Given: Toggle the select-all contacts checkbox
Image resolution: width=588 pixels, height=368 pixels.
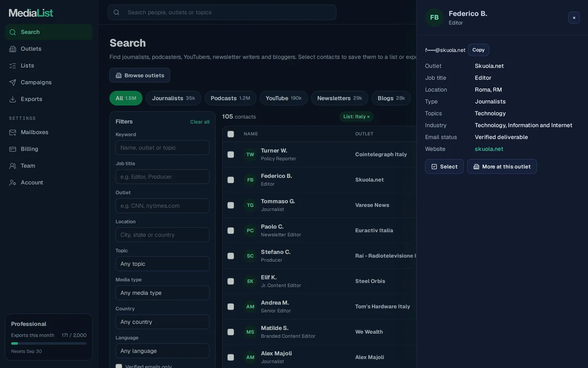Looking at the screenshot, I should (231, 134).
